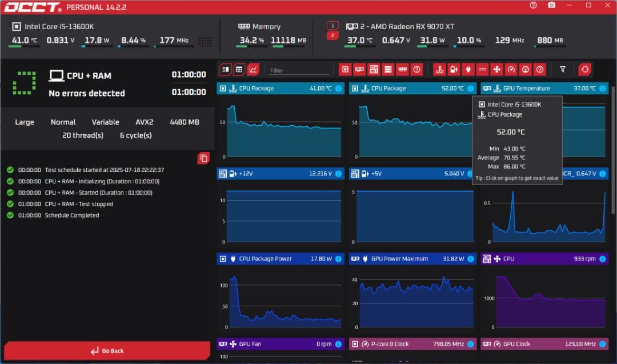The height and width of the screenshot is (364, 617).
Task: Copy the test log with clipboard icon
Action: tap(203, 158)
